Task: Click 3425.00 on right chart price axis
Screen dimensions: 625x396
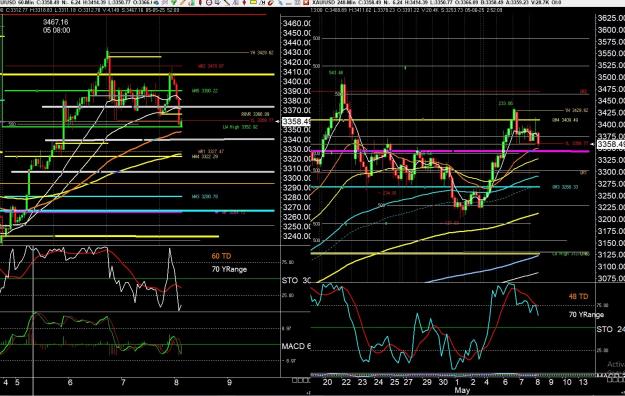Action: click(611, 113)
